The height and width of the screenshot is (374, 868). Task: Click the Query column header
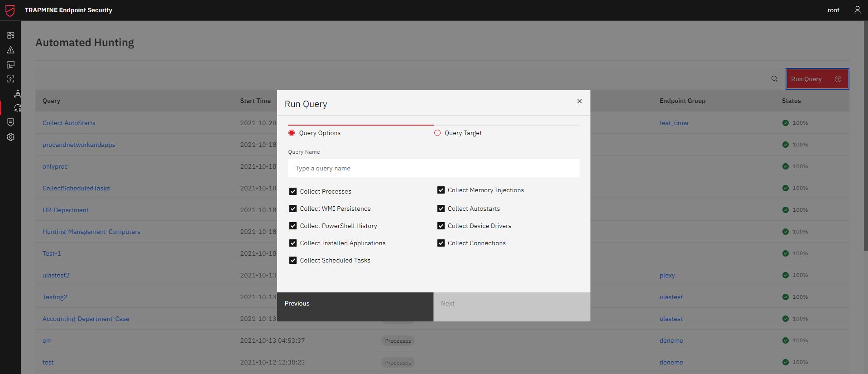point(51,101)
